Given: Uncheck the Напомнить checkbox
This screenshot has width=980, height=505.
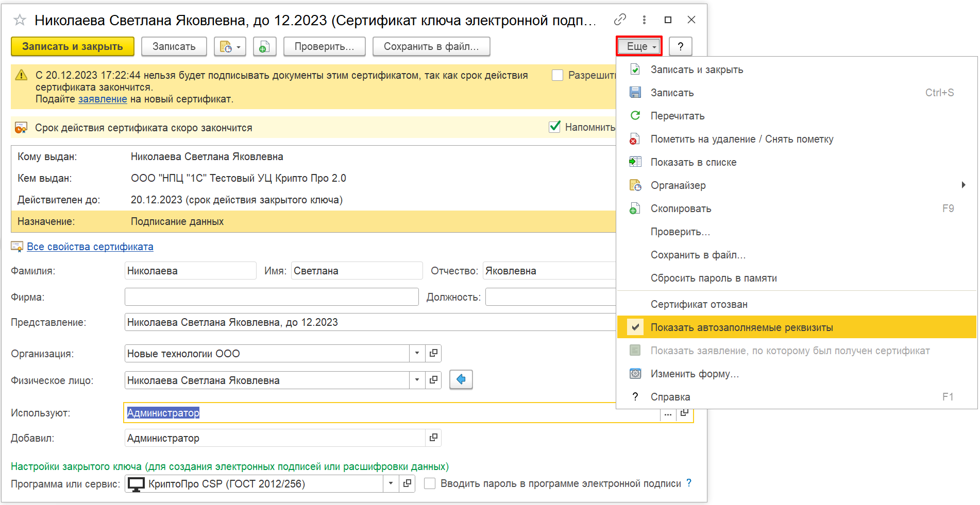Looking at the screenshot, I should (x=554, y=127).
